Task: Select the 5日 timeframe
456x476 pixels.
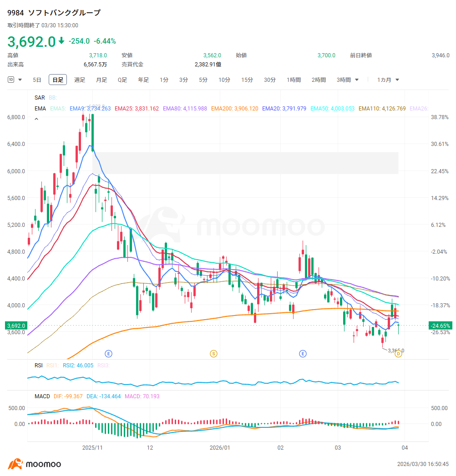Action: 37,80
